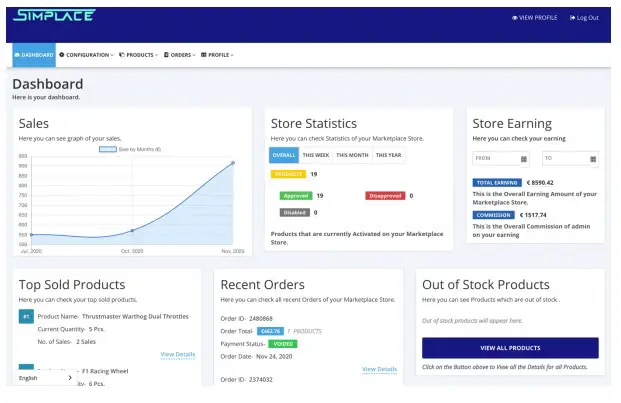
Task: Click the Order ID 2374032 text
Action: [x=246, y=379]
